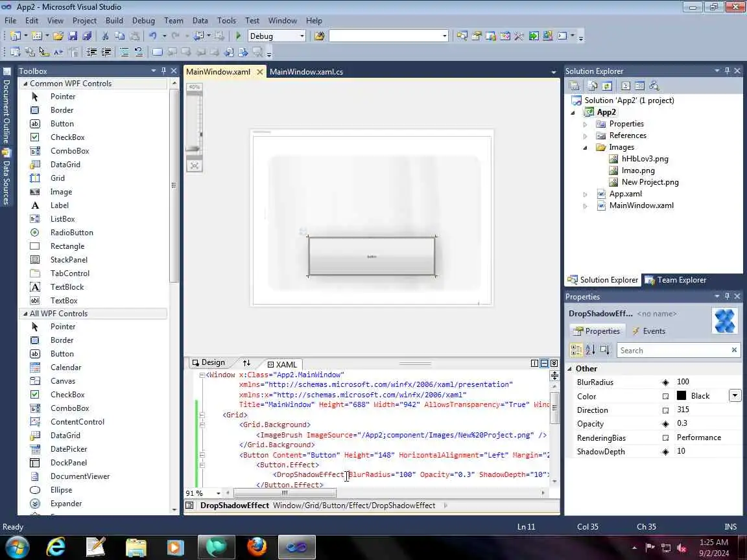This screenshot has height=560, width=747.
Task: Click Direction property marker square
Action: 665,410
